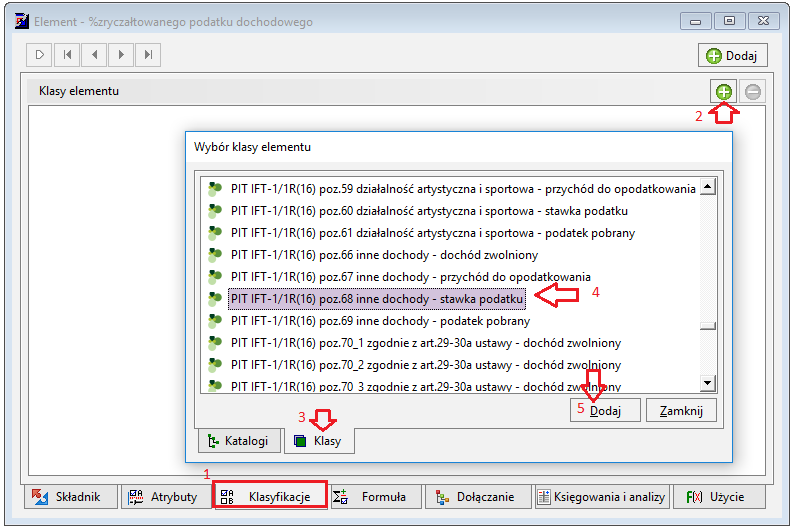Go to previous record arrow
Viewport: 794px width, 530px height.
click(x=94, y=55)
